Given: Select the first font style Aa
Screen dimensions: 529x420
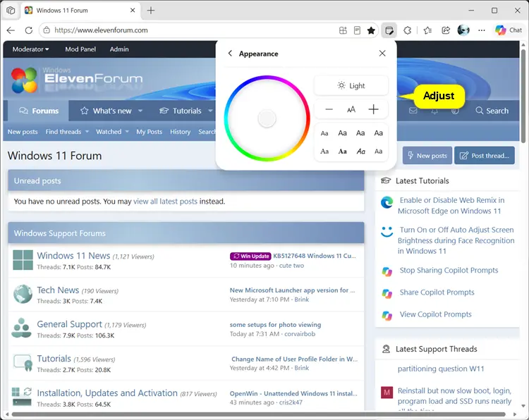Looking at the screenshot, I should pyautogui.click(x=324, y=133).
